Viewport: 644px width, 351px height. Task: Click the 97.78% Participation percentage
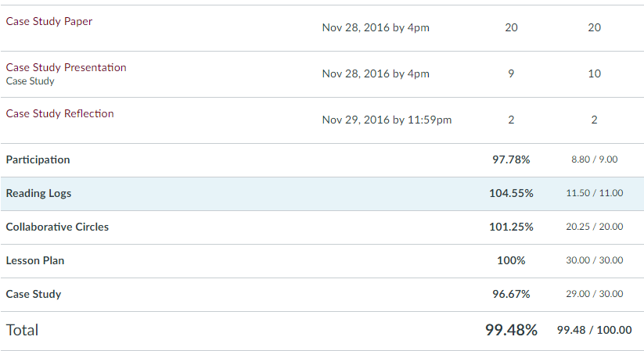point(511,159)
